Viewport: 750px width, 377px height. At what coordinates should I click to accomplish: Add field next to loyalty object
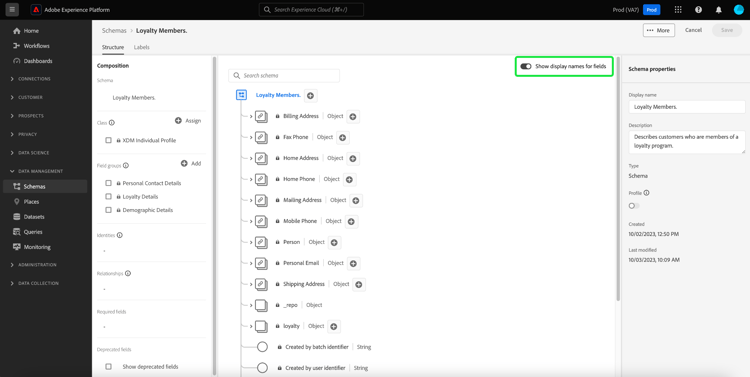point(334,326)
